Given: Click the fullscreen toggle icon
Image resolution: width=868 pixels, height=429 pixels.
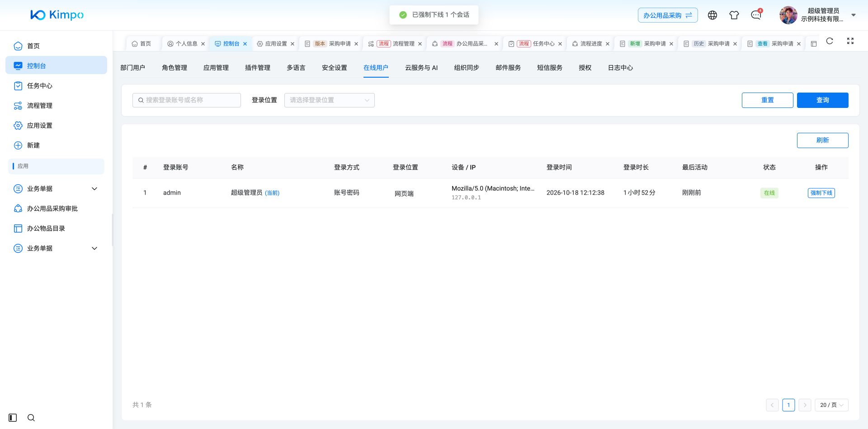Looking at the screenshot, I should click(x=850, y=41).
